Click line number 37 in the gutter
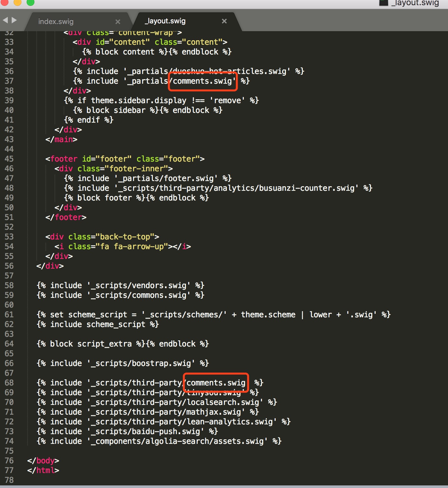 click(9, 81)
